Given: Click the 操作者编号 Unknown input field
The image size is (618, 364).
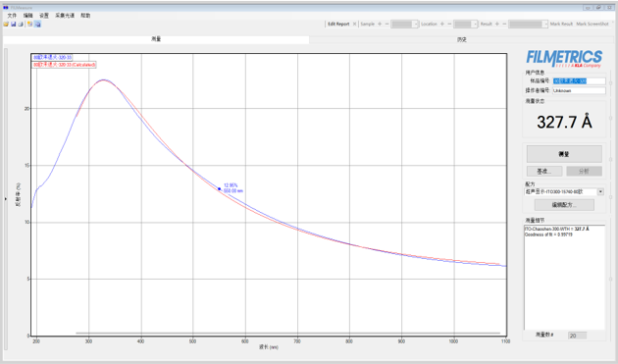Looking at the screenshot, I should tap(579, 90).
